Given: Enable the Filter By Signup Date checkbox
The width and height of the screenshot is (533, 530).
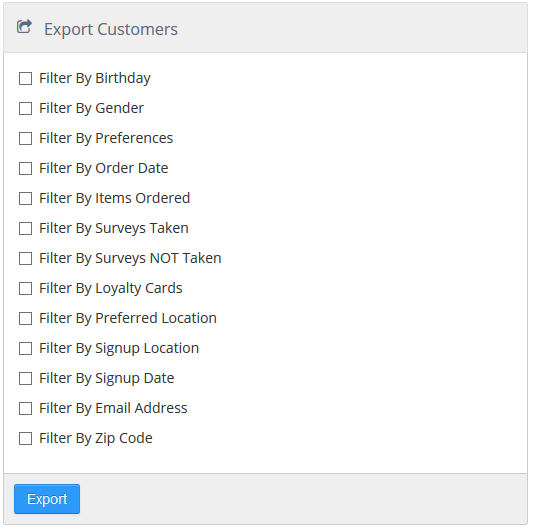Looking at the screenshot, I should click(x=25, y=378).
